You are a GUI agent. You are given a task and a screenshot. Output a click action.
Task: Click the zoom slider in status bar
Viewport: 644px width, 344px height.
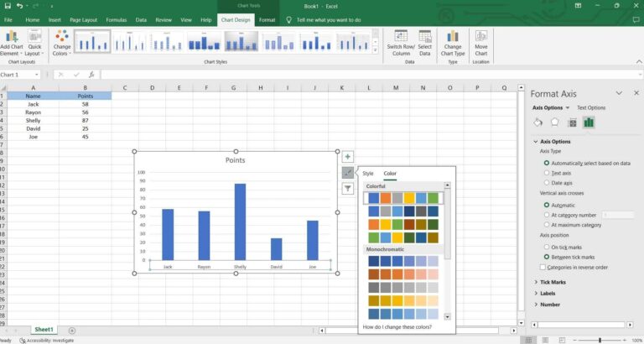[x=600, y=341]
